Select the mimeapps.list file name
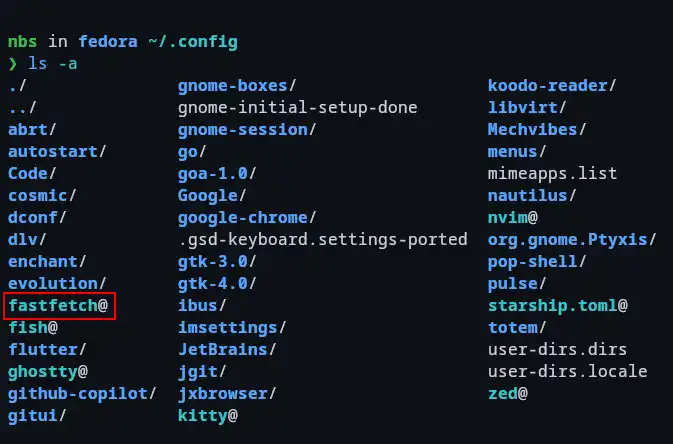 pyautogui.click(x=552, y=173)
